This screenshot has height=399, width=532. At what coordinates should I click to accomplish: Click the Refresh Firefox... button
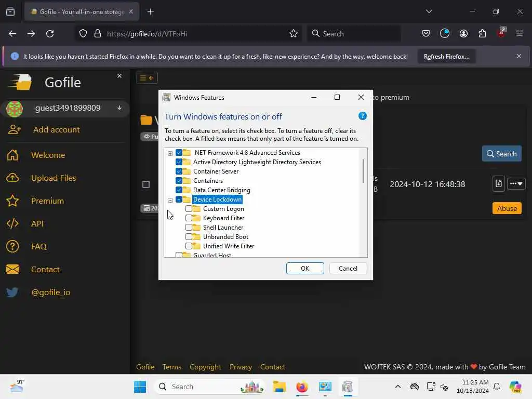(x=446, y=56)
